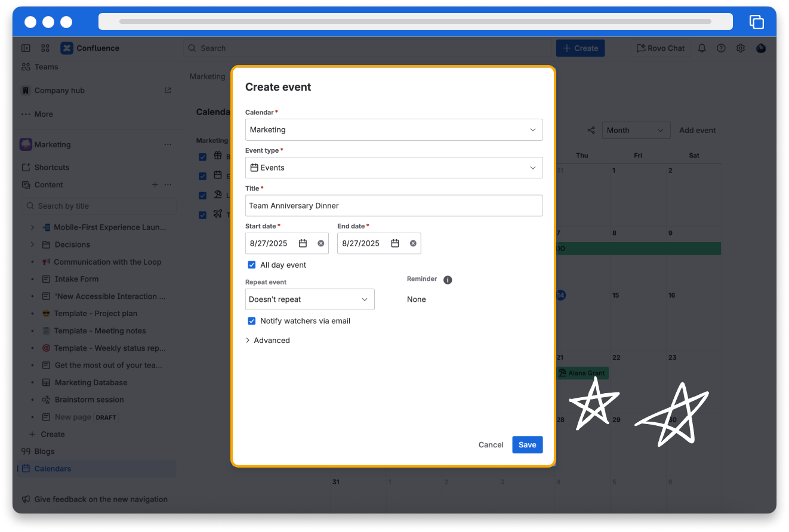Open the notifications bell
The width and height of the screenshot is (789, 532).
702,48
